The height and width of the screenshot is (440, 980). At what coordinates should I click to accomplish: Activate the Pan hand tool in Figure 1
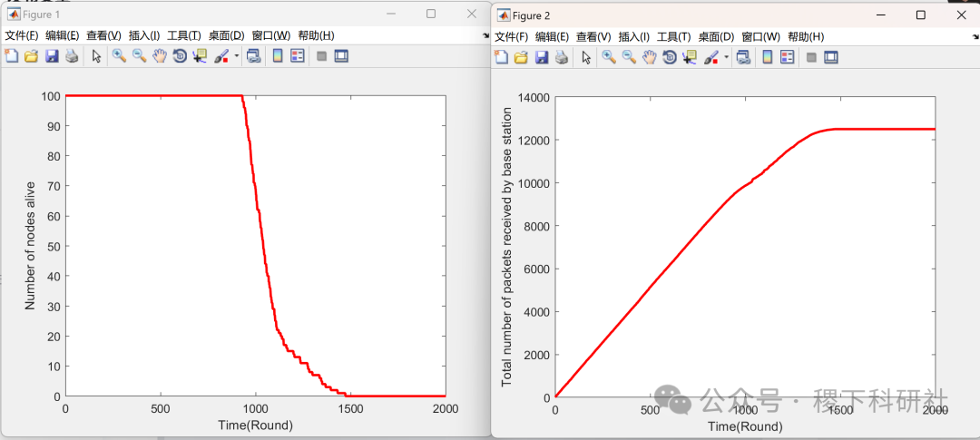point(160,56)
